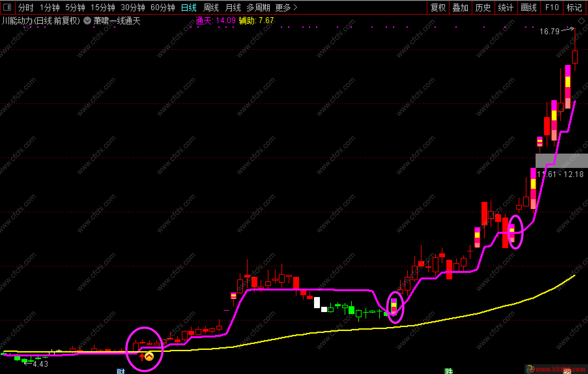Open the F10 company info

point(552,7)
